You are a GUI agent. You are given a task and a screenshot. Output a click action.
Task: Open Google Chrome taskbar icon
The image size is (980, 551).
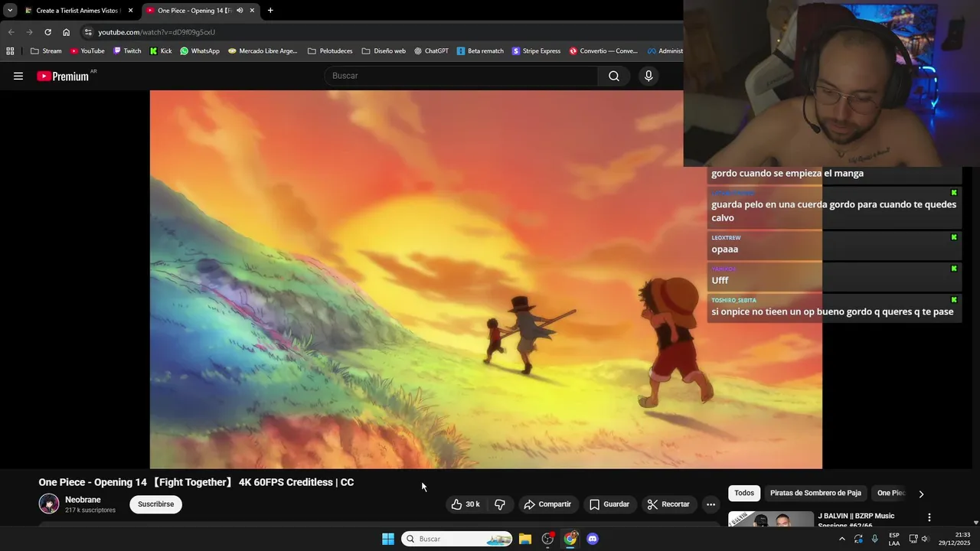[570, 539]
